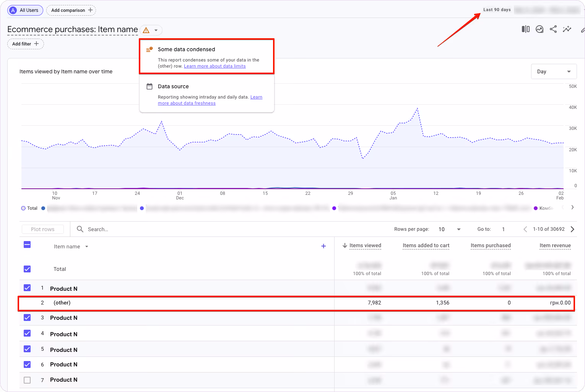This screenshot has width=585, height=392.
Task: Advance the chart legend with right chevron
Action: (572, 207)
